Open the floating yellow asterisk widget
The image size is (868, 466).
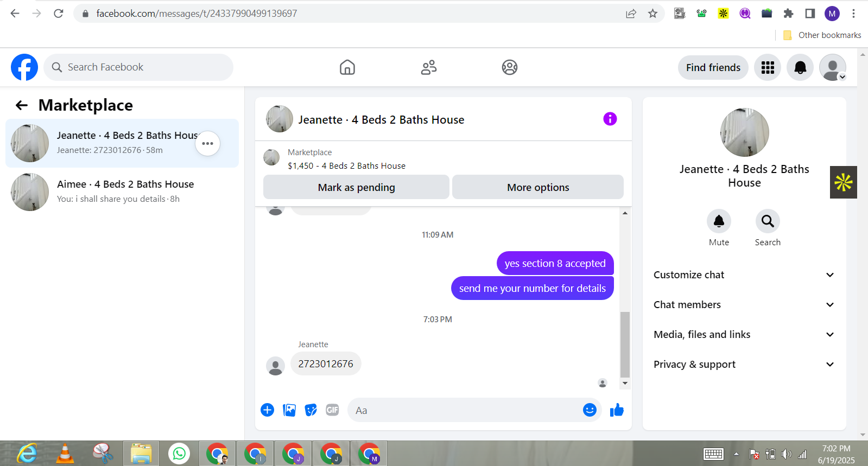pyautogui.click(x=844, y=182)
